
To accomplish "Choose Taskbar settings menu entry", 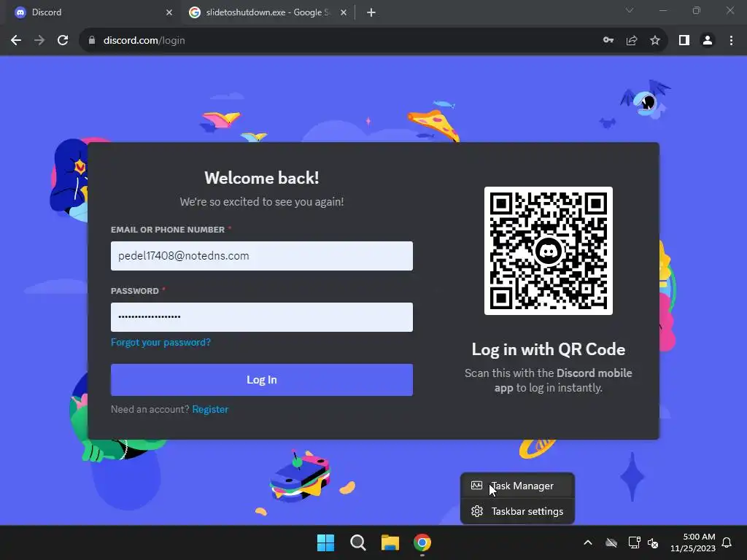I will (517, 511).
